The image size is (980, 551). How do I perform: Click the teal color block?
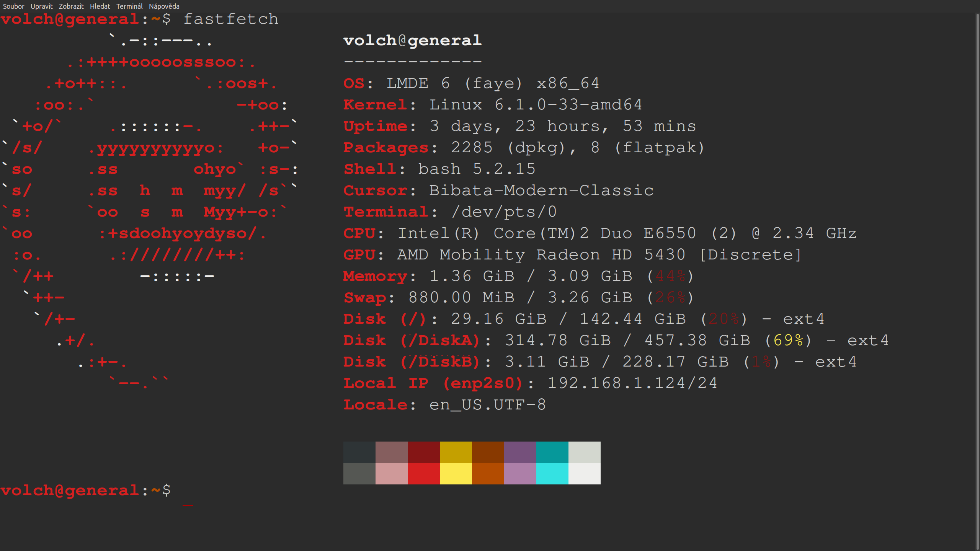(552, 452)
